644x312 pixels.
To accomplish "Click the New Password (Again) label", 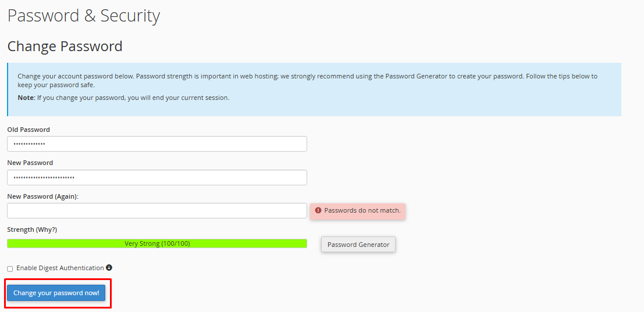I will point(43,196).
